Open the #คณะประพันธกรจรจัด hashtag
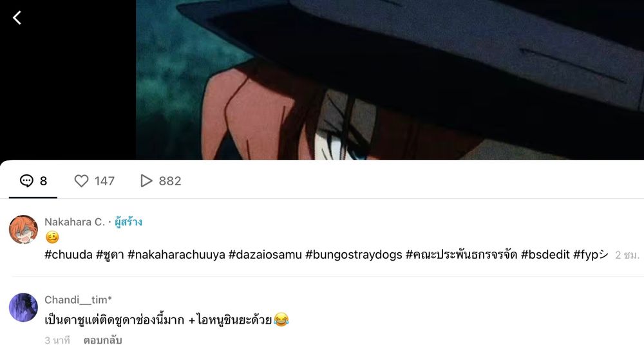The width and height of the screenshot is (644, 361). tap(462, 255)
